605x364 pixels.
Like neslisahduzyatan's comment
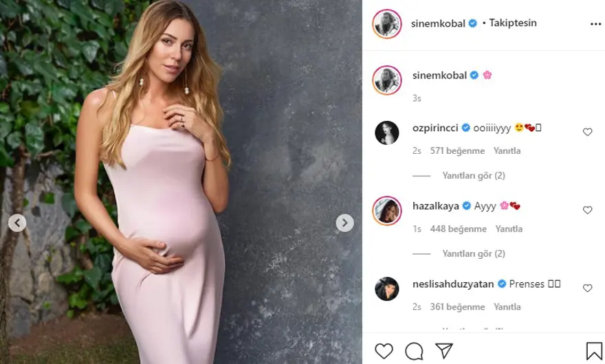[587, 288]
